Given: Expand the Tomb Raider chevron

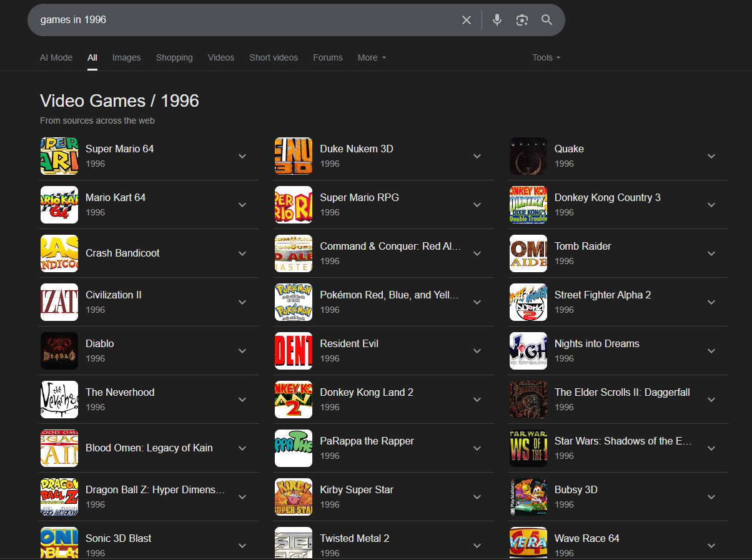Looking at the screenshot, I should click(711, 253).
